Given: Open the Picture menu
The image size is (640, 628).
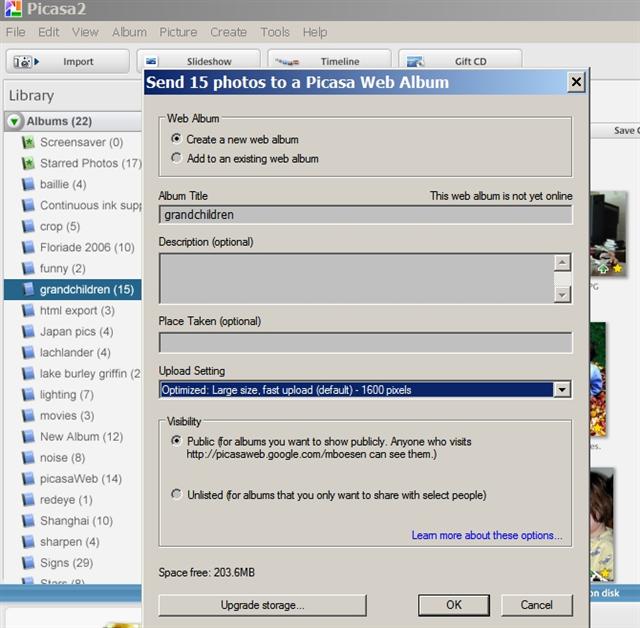Looking at the screenshot, I should coord(178,32).
